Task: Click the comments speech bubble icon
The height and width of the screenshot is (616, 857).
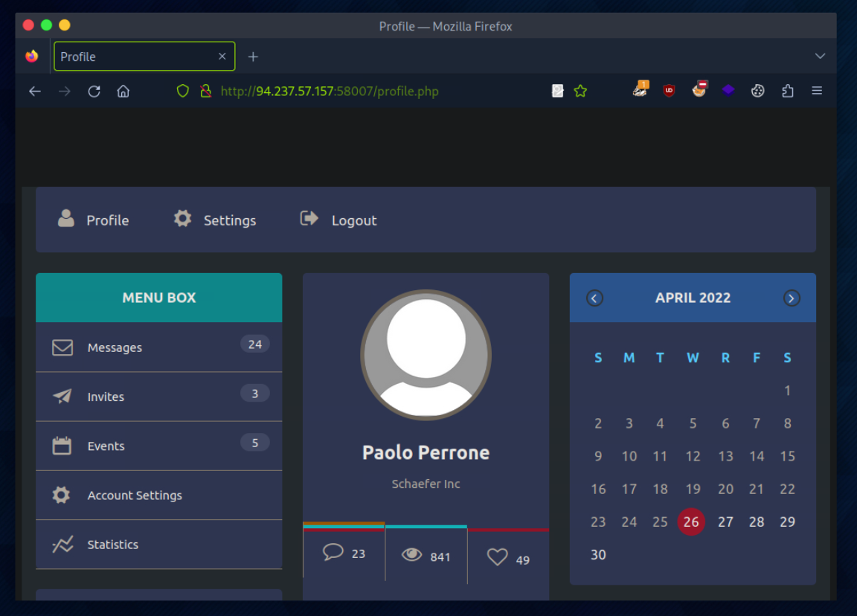Action: pyautogui.click(x=333, y=553)
